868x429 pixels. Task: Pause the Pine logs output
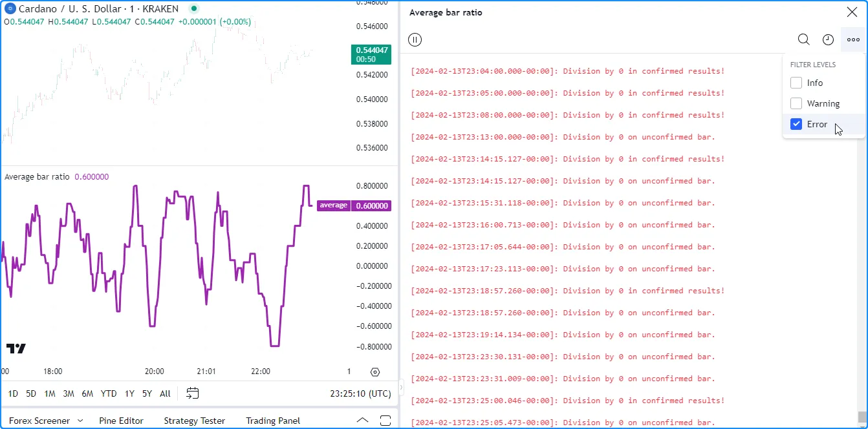pyautogui.click(x=415, y=40)
